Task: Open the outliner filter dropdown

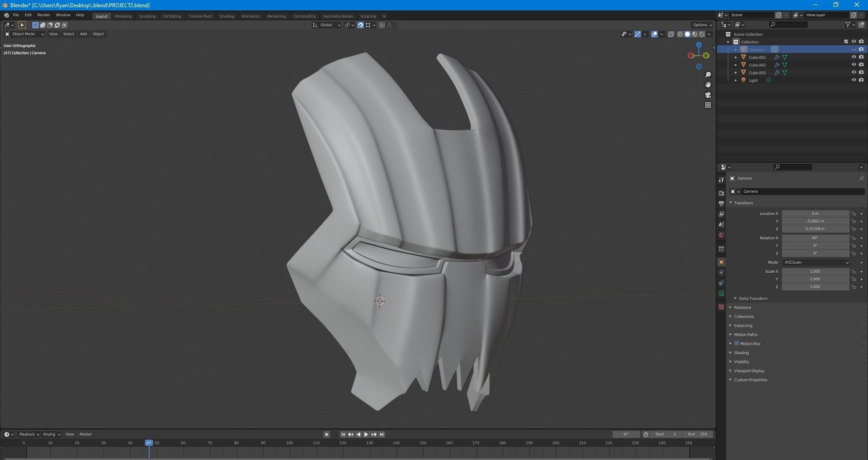Action: point(850,25)
